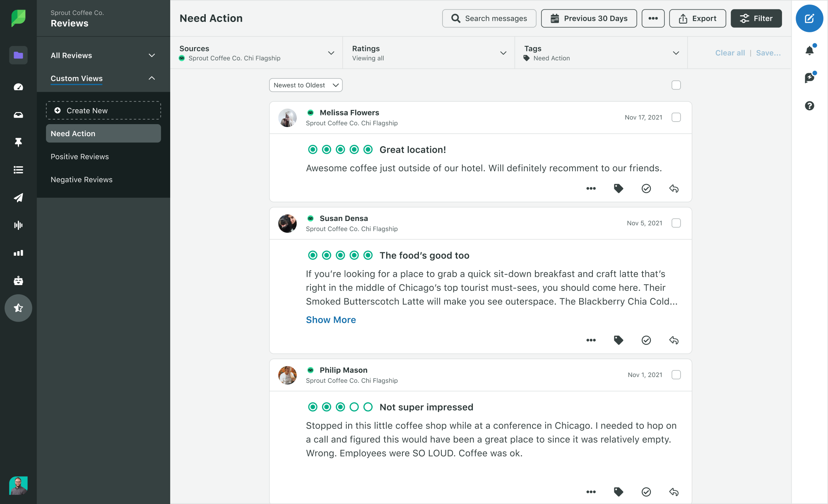Open the Newest to Oldest sort dropdown
828x504 pixels.
pyautogui.click(x=305, y=85)
